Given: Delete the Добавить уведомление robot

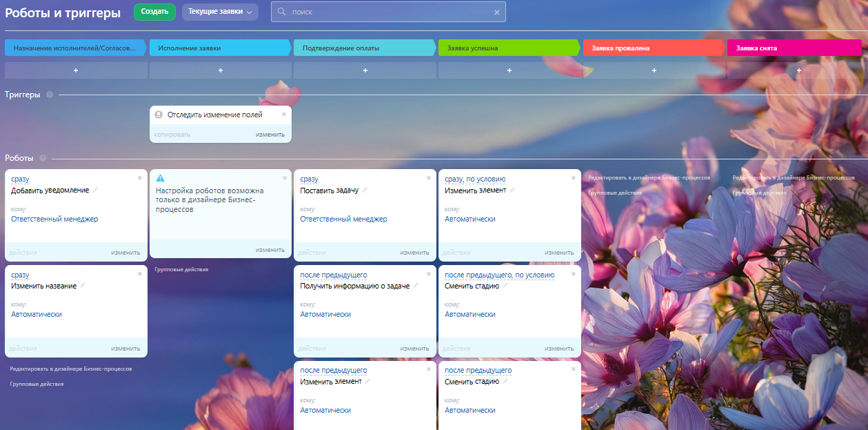Looking at the screenshot, I should pos(139,177).
